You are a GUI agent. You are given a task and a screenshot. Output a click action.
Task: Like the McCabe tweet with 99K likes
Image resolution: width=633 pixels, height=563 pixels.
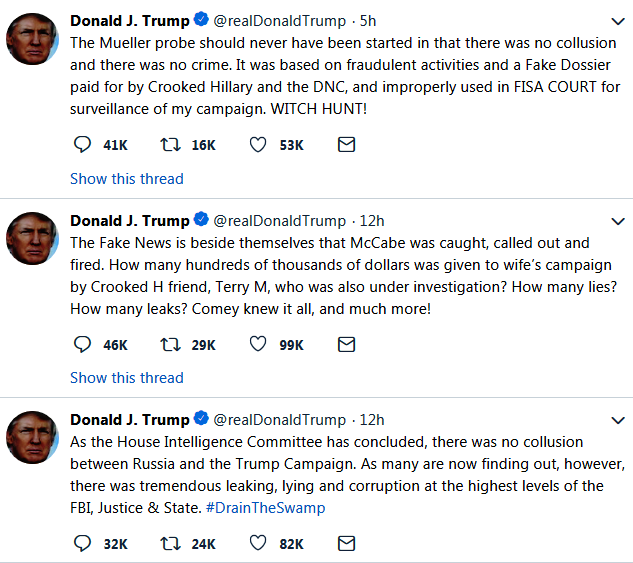258,344
